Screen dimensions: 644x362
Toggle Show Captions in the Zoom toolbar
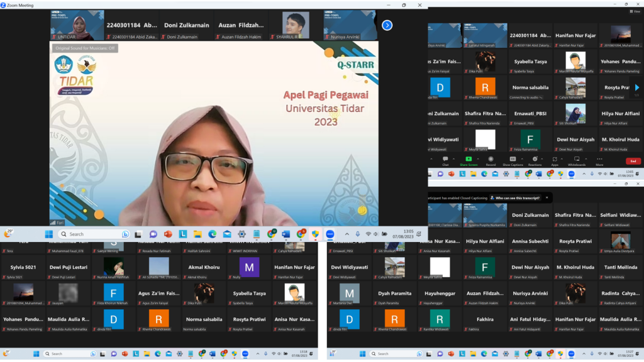tap(513, 160)
